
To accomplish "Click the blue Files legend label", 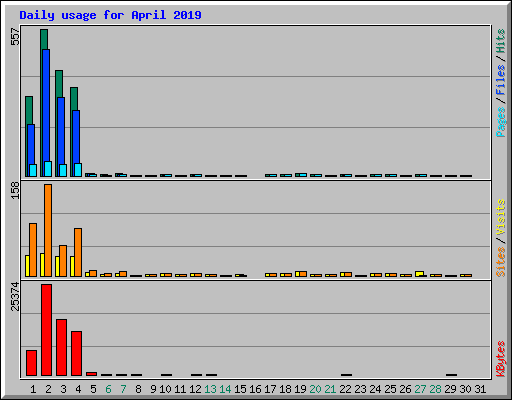I will coord(500,79).
